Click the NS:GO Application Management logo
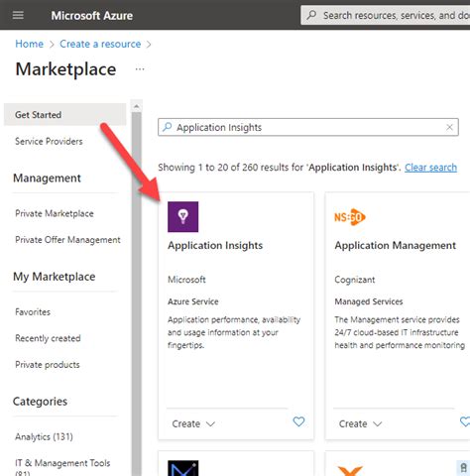This screenshot has width=470, height=476. pos(350,217)
